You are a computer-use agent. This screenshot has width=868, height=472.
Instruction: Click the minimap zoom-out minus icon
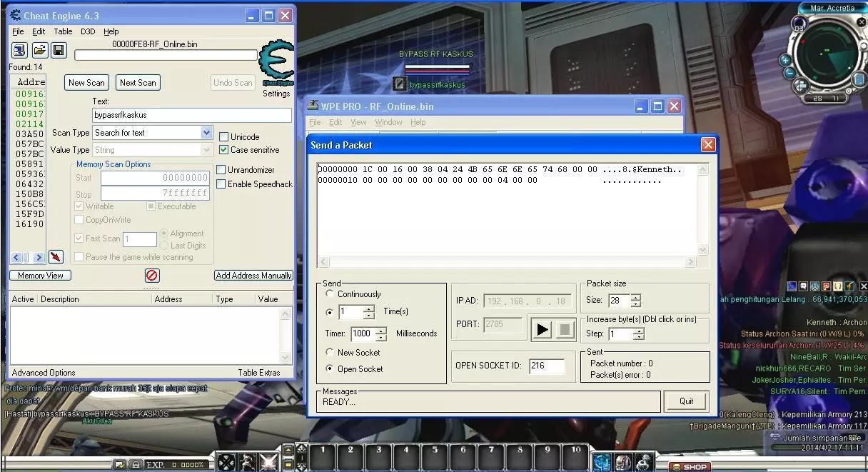click(x=789, y=74)
